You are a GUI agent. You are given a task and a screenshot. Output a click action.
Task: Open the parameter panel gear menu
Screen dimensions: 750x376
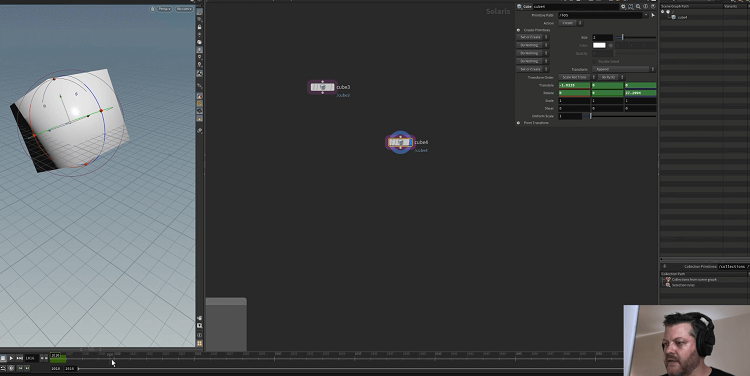pos(623,7)
